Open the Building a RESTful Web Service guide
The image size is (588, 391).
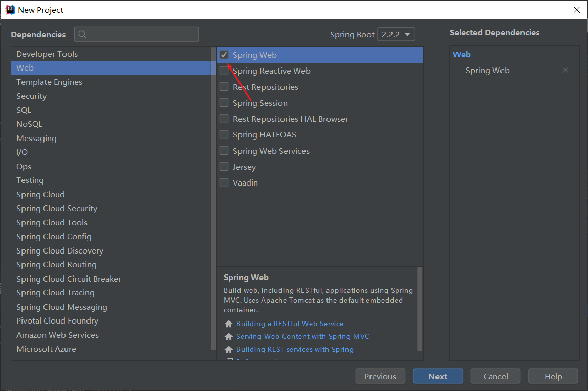pyautogui.click(x=290, y=324)
